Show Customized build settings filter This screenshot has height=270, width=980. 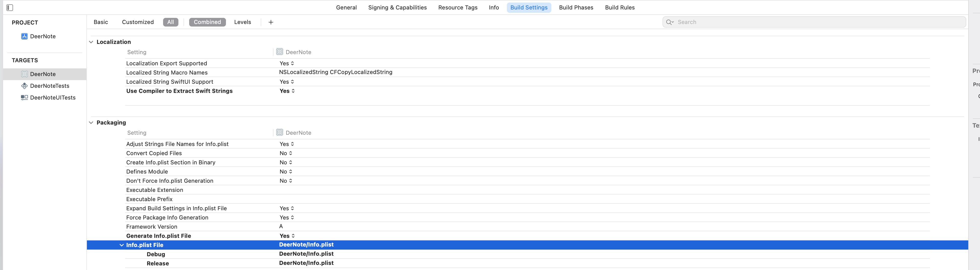click(138, 22)
